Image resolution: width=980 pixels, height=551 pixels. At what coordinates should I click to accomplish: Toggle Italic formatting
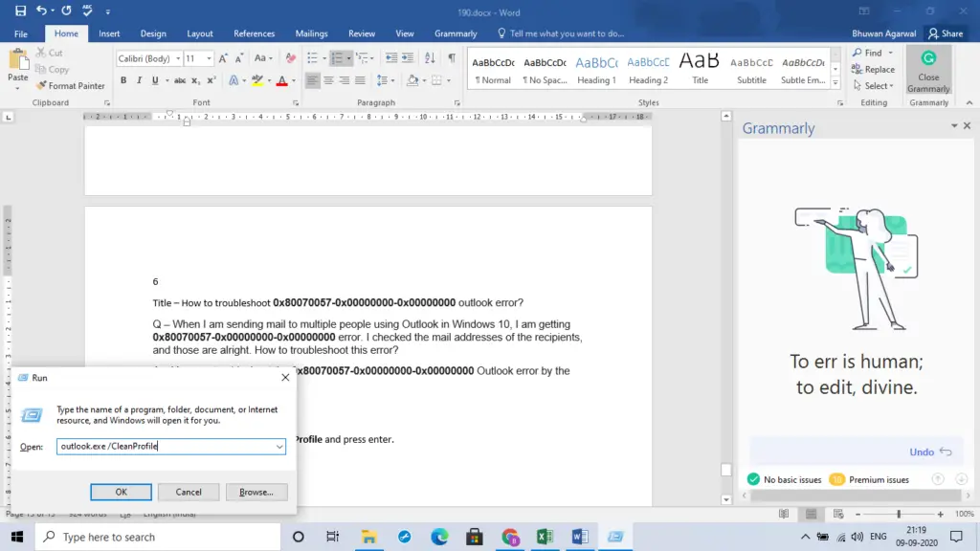click(x=139, y=80)
